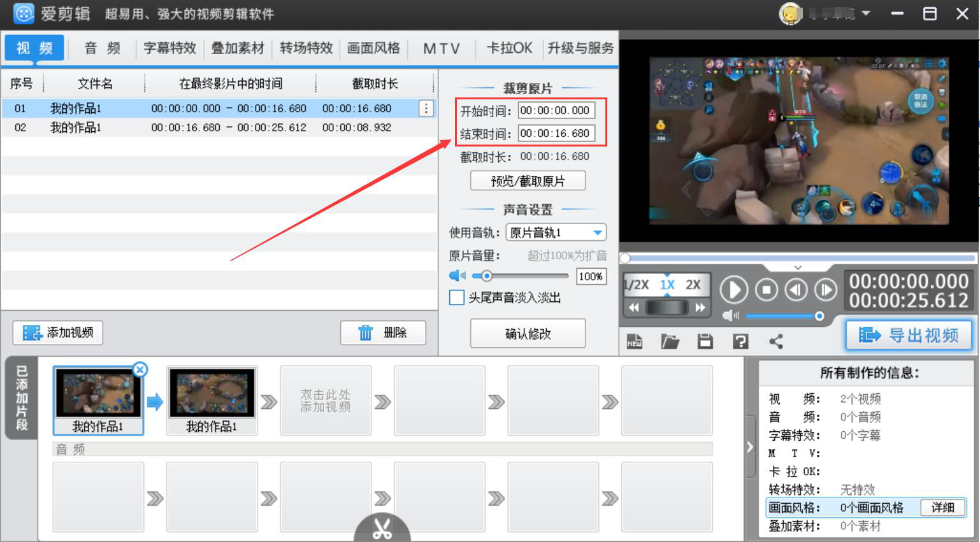Screen dimensions: 980x542
Task: Open the 字幕特效 tab
Action: [169, 48]
